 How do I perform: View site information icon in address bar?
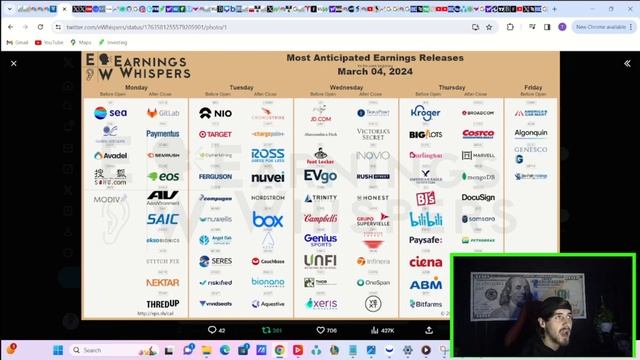(58, 27)
